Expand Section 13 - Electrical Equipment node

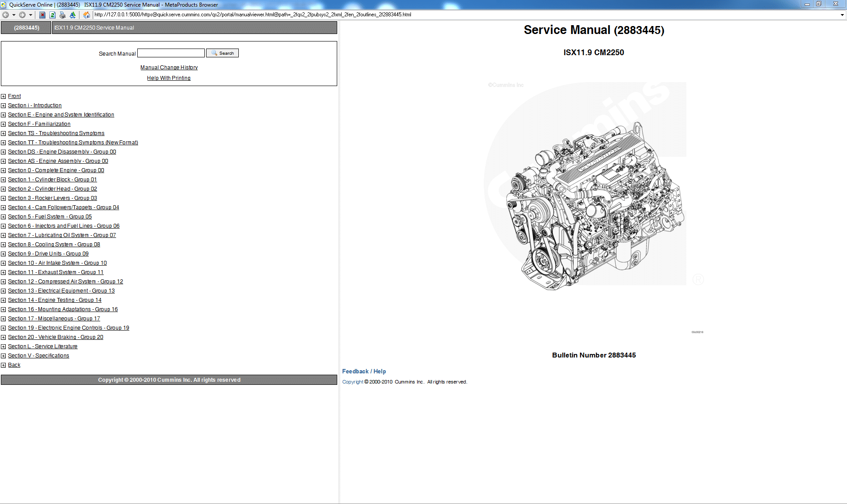tap(4, 291)
